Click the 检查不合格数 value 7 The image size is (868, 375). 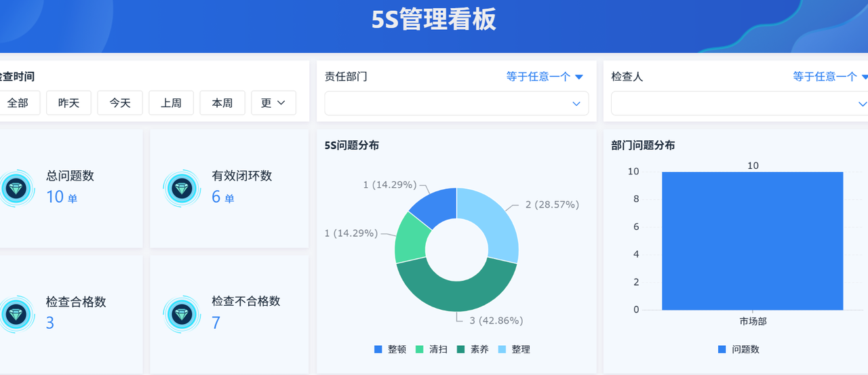[x=216, y=323]
